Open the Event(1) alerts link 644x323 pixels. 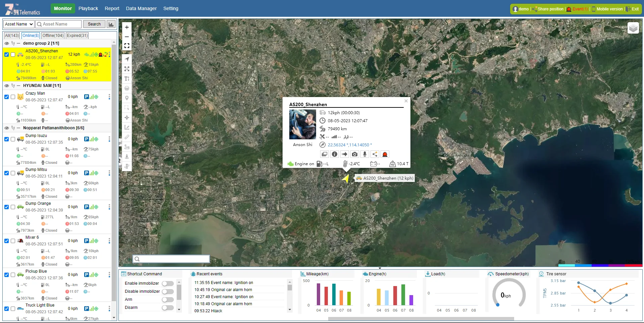coord(577,9)
